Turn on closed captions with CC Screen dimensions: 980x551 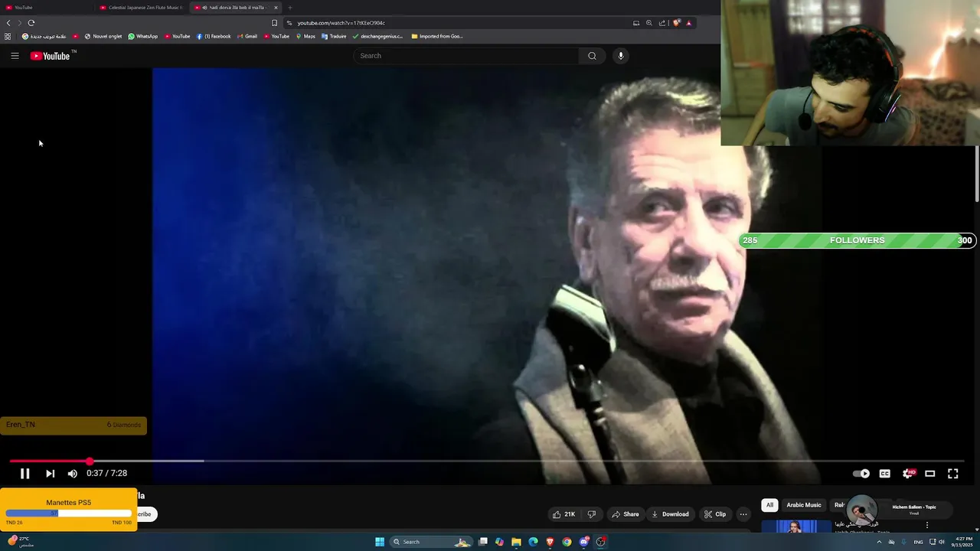pos(885,474)
